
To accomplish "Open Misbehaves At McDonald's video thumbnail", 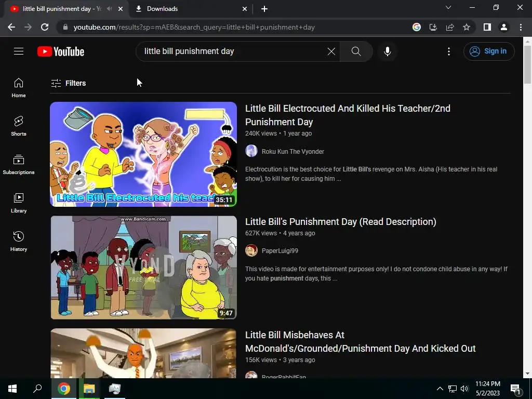I will [143, 353].
